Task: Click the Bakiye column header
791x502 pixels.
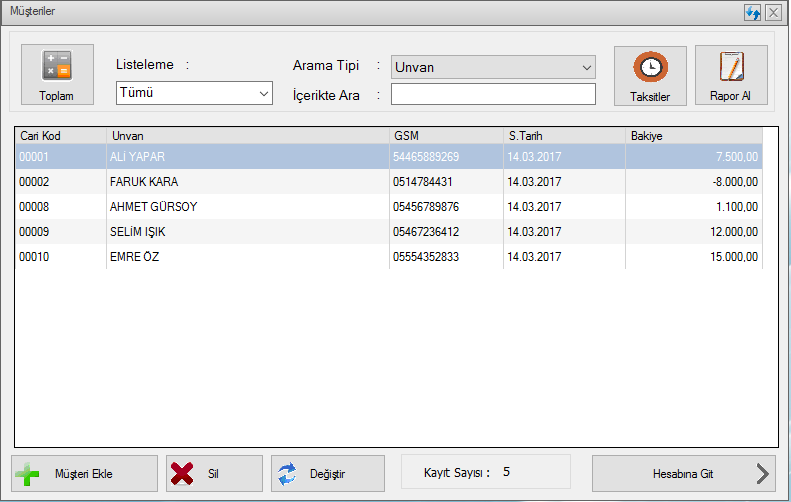Action: click(x=693, y=135)
